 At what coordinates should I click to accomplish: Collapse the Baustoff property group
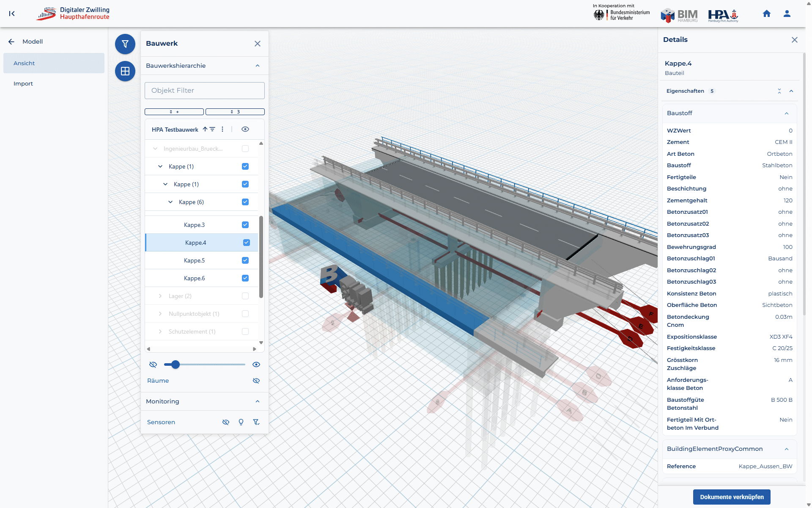click(x=787, y=113)
